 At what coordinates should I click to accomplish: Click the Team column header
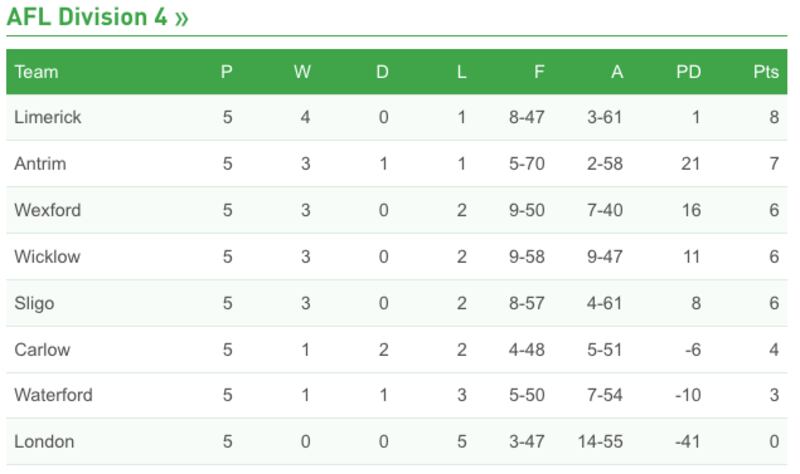click(36, 72)
